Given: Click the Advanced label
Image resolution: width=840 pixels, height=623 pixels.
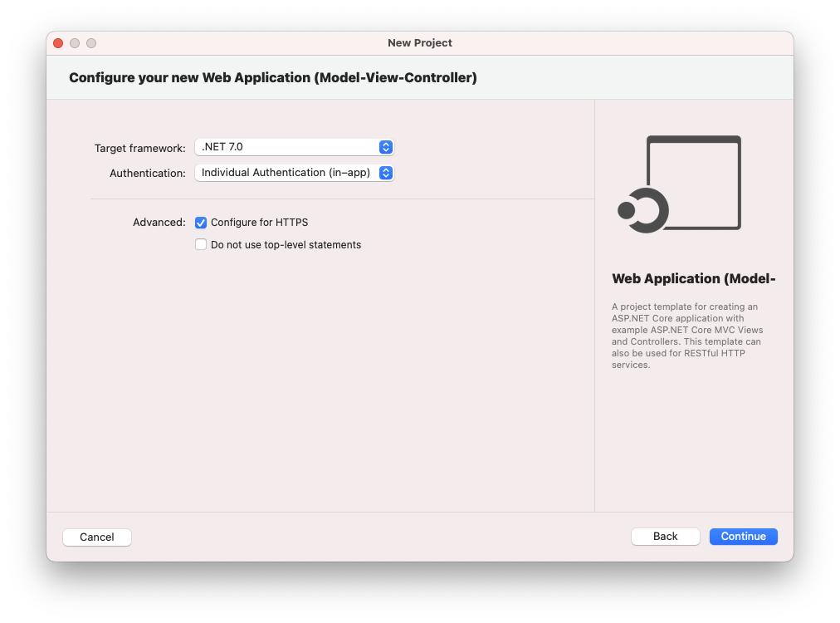Looking at the screenshot, I should (159, 223).
